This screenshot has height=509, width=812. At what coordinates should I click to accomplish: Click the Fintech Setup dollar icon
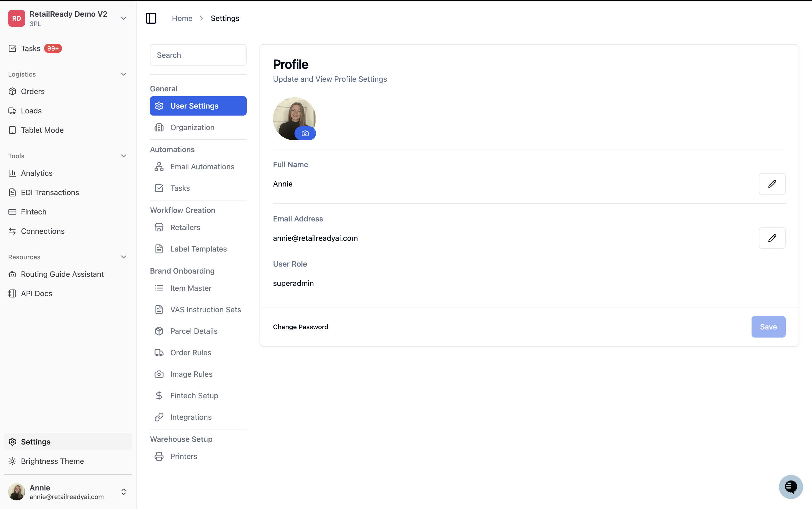coord(159,396)
